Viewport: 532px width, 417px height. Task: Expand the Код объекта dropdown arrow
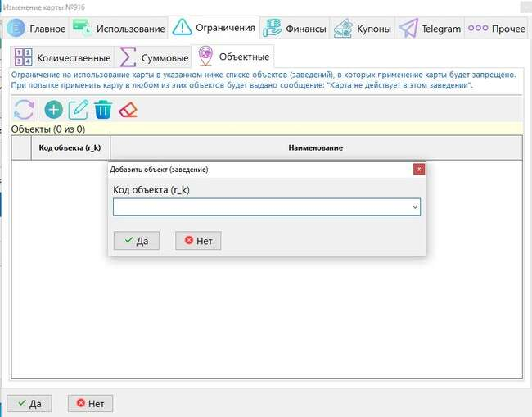[415, 208]
